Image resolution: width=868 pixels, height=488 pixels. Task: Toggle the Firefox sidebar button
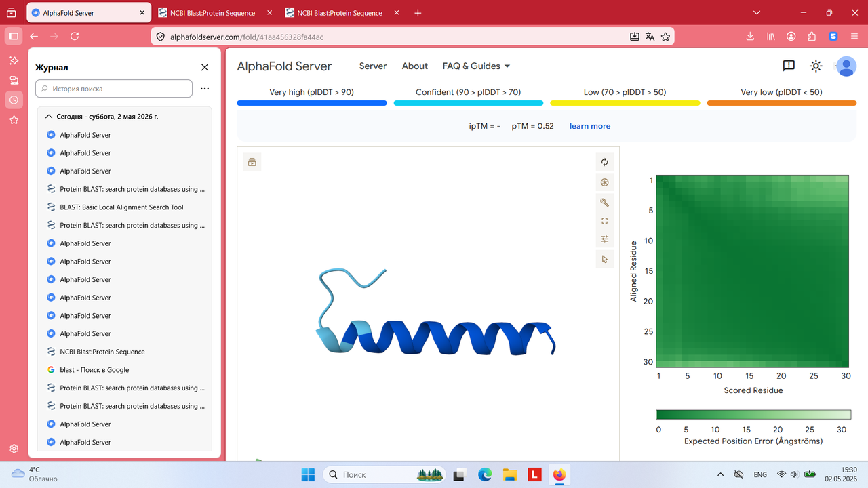14,36
